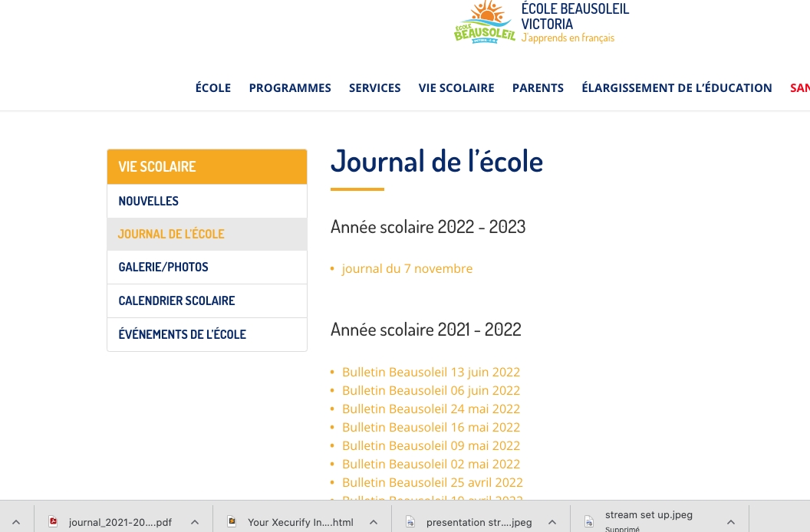Screen dimensions: 810x532
Task: Open the presentation str jpeg download icon
Action: [410, 522]
